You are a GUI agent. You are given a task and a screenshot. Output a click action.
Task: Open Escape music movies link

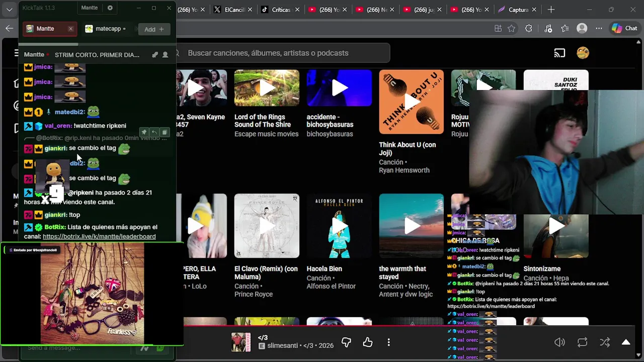(267, 134)
